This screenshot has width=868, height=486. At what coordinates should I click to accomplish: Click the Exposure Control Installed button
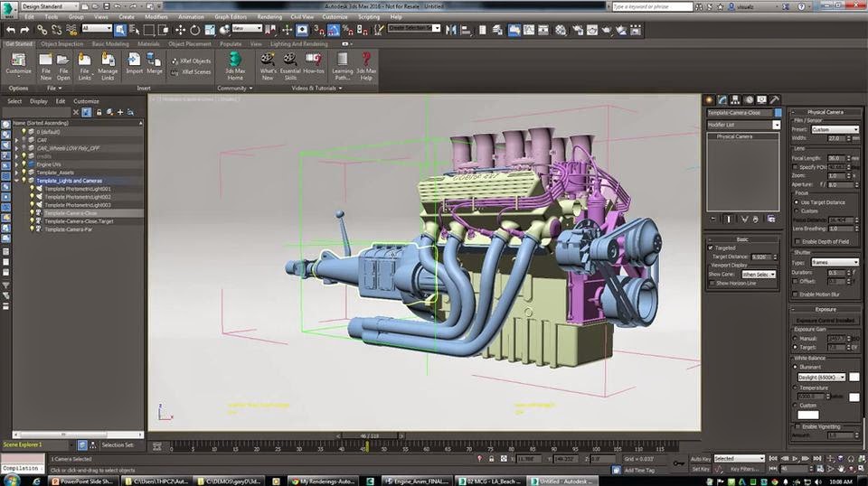click(x=826, y=320)
